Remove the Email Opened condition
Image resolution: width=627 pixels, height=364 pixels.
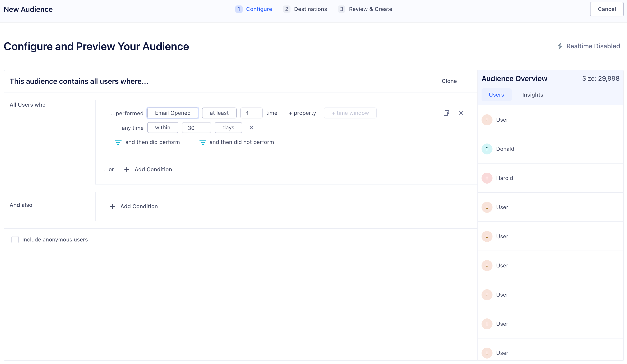[x=461, y=113]
